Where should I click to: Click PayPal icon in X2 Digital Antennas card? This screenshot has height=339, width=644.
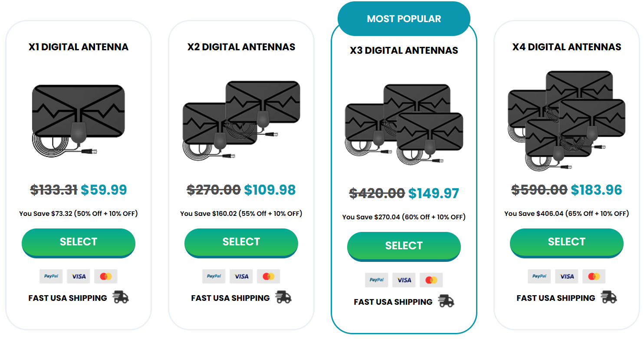point(214,276)
